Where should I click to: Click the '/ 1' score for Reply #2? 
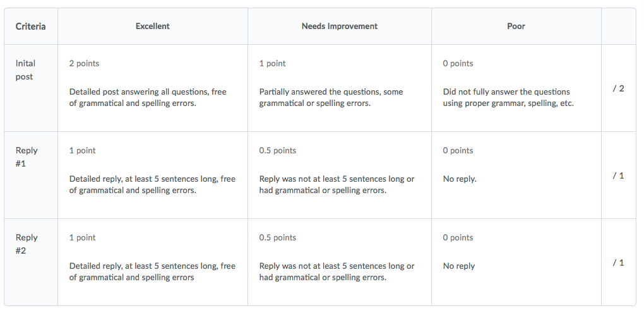click(618, 263)
